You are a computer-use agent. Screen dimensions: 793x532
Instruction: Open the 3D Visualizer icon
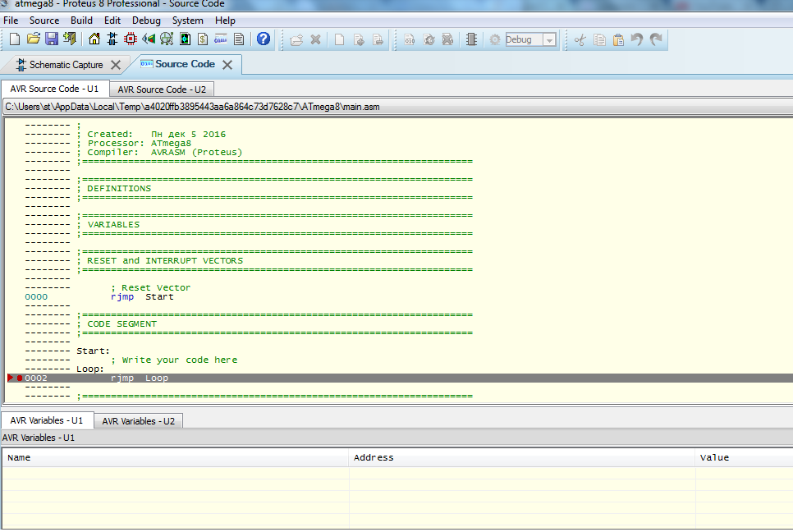tap(149, 39)
